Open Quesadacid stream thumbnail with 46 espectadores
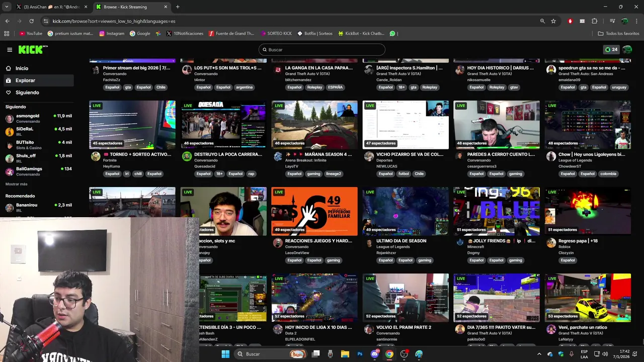This screenshot has height=362, width=644. click(x=223, y=125)
